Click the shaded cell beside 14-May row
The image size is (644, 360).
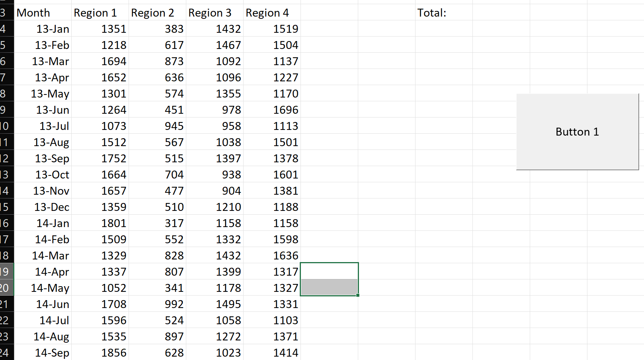pyautogui.click(x=329, y=288)
